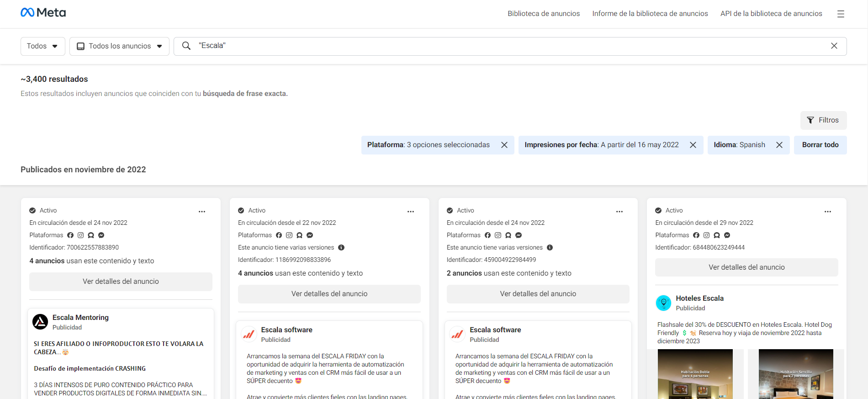Screen dimensions: 868x399
Task: Open options for ad 459004922984499
Action: tap(619, 212)
